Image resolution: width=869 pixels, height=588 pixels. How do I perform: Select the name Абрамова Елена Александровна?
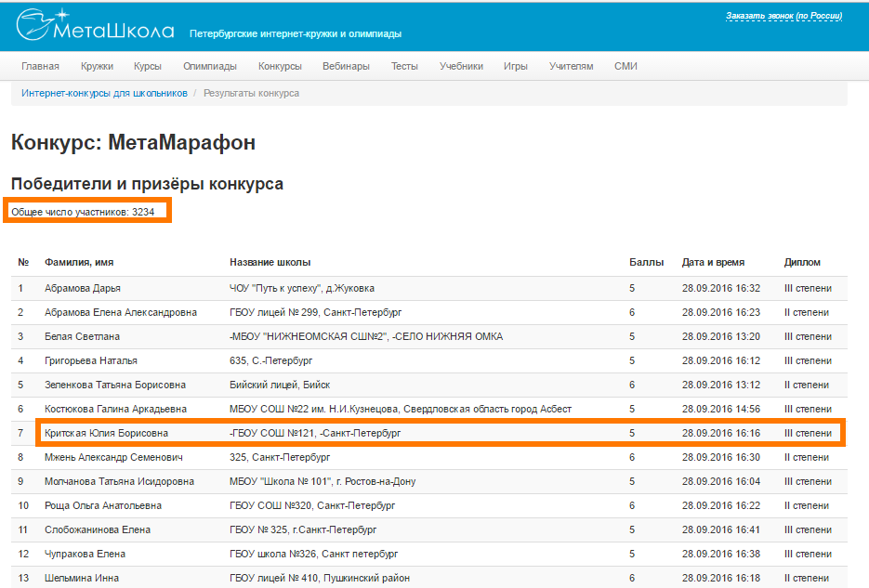pyautogui.click(x=121, y=312)
